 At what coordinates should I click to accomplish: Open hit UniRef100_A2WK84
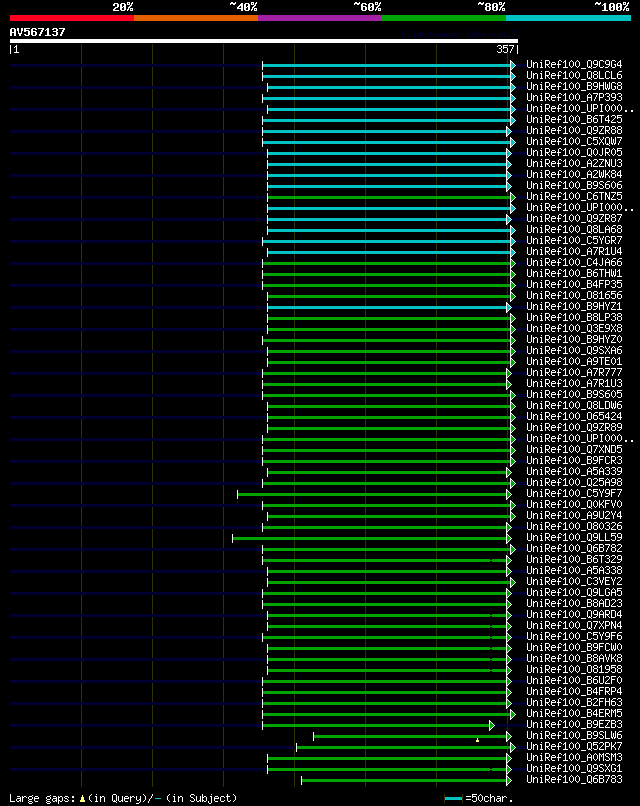click(574, 174)
